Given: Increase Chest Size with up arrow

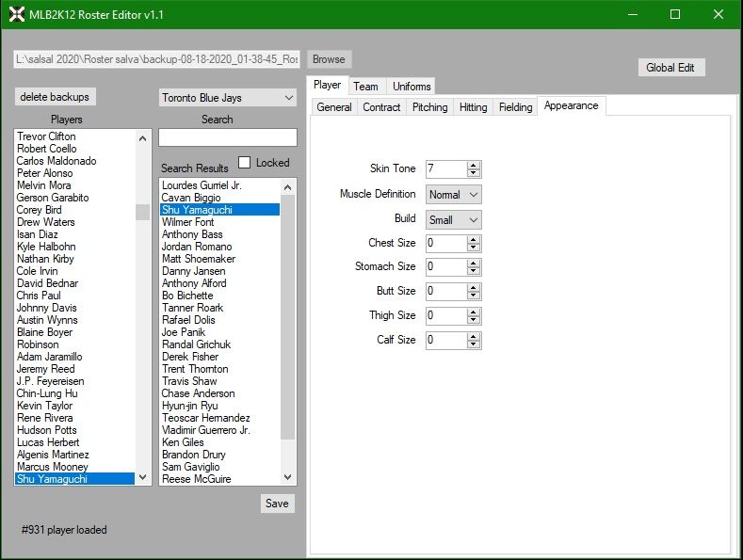Looking at the screenshot, I should pyautogui.click(x=473, y=239).
